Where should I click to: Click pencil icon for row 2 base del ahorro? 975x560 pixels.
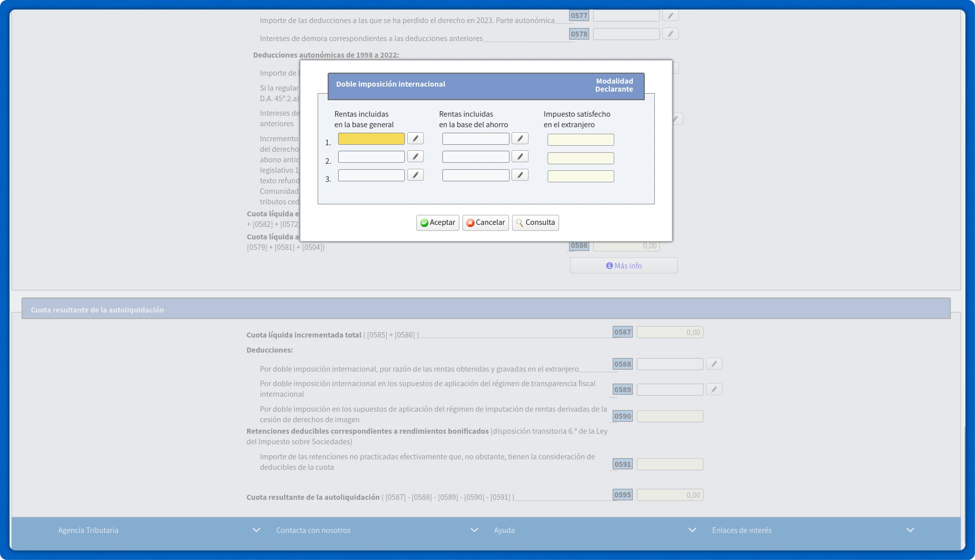520,157
